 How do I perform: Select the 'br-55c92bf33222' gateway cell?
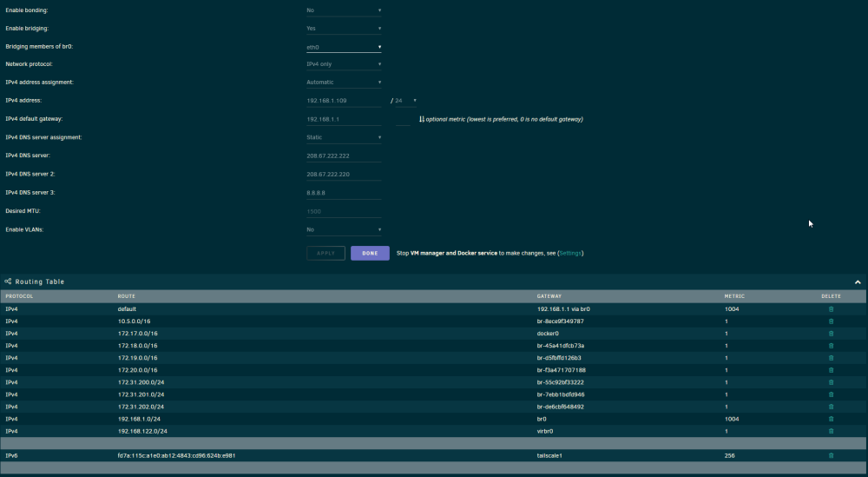[x=560, y=382]
